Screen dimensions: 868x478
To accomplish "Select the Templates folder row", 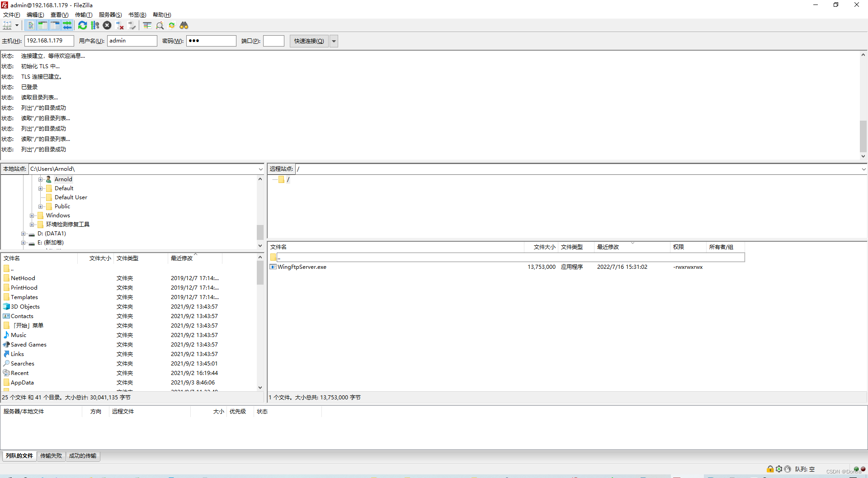I will [x=130, y=297].
